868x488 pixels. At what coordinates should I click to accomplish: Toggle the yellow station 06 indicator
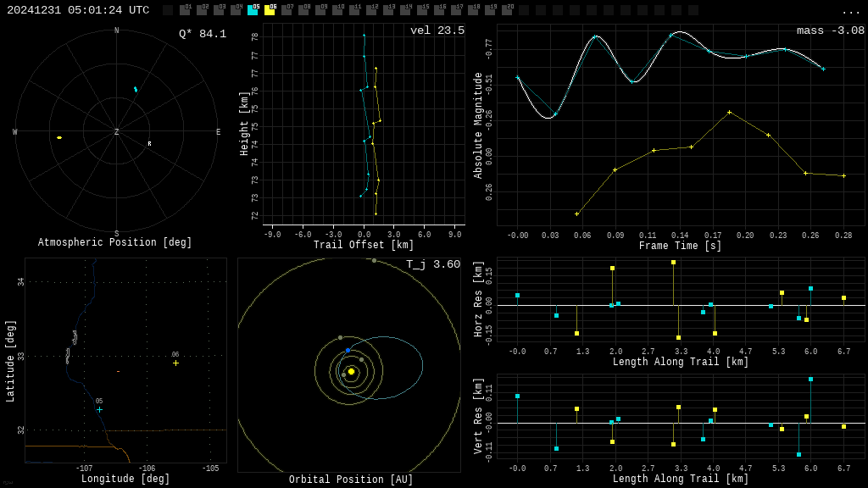pos(270,10)
